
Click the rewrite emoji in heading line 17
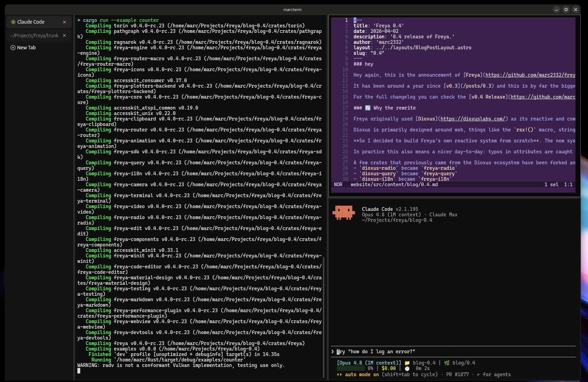coord(368,108)
